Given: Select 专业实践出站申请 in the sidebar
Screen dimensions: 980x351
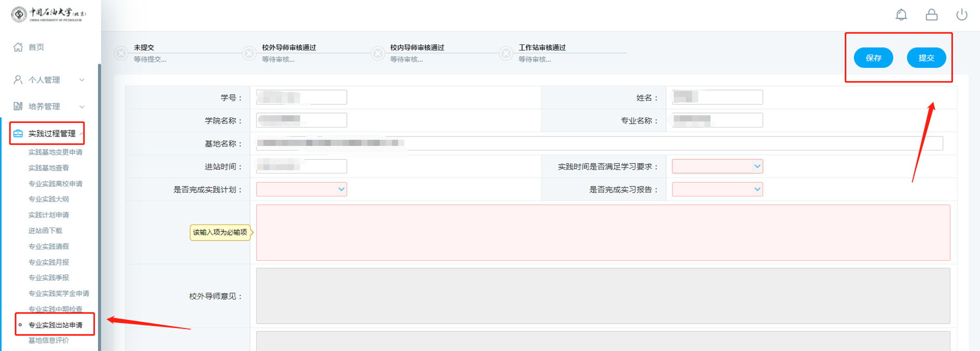Looking at the screenshot, I should point(55,325).
